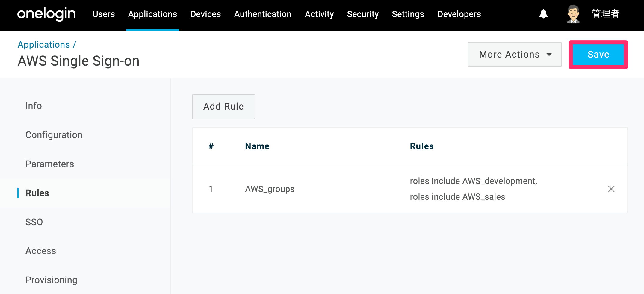644x294 pixels.
Task: Switch to the Configuration tab
Action: pyautogui.click(x=54, y=135)
